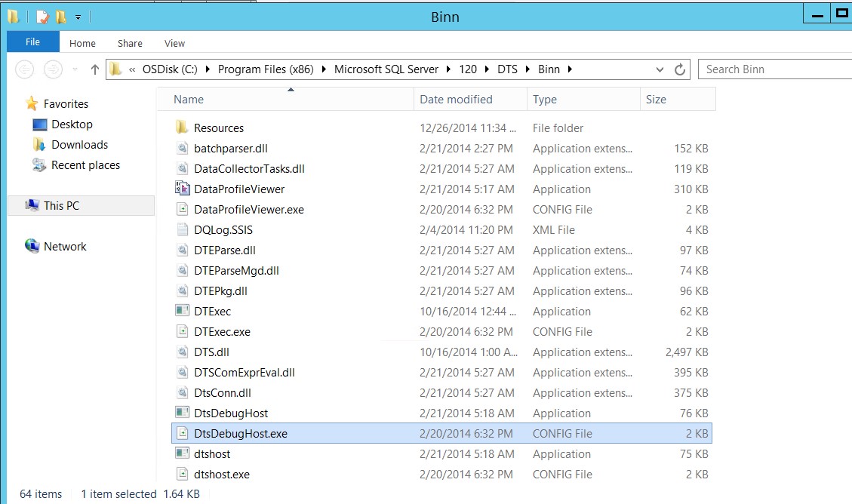Open the View ribbon tab
Viewport: 852px width, 504px height.
[x=174, y=44]
